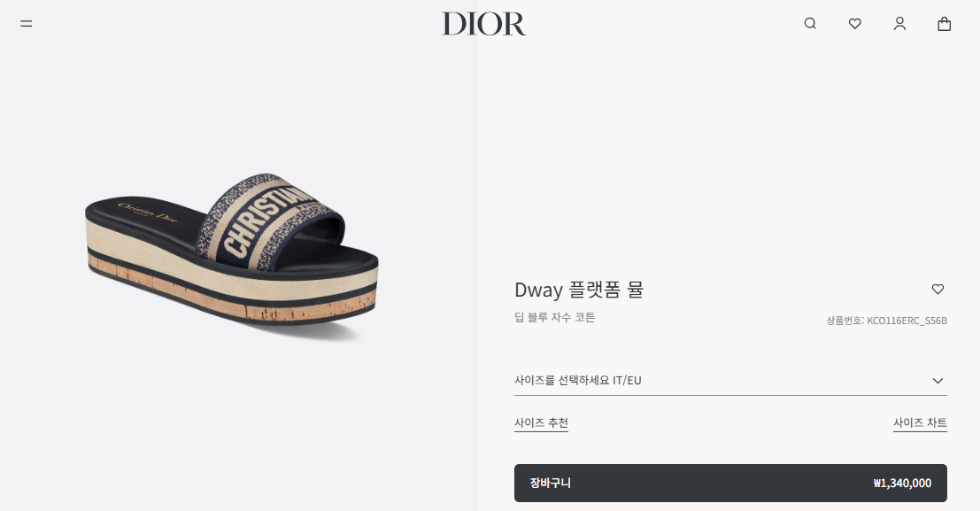Open the hamburger navigation menu
This screenshot has width=980, height=511.
[27, 24]
